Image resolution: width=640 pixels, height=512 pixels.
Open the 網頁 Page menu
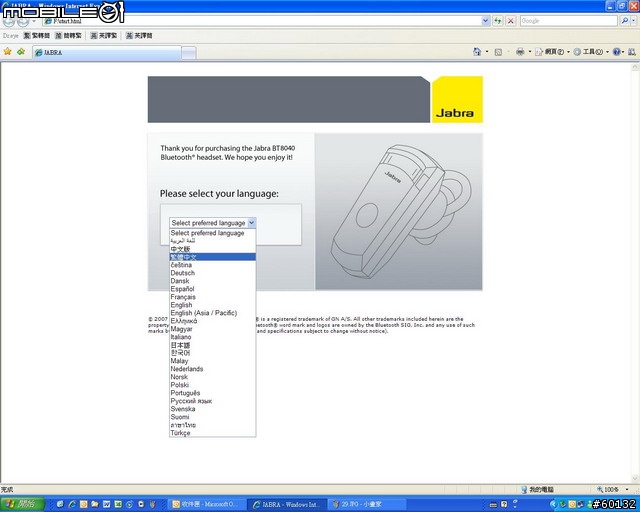point(552,52)
